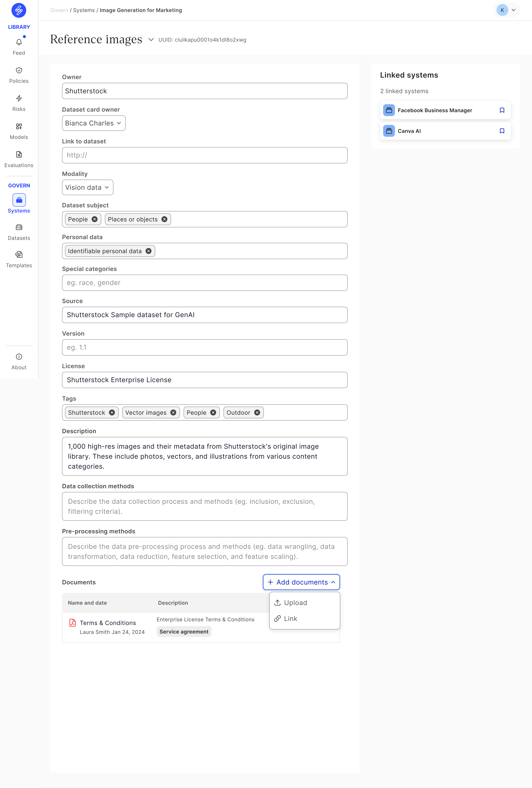The height and width of the screenshot is (788, 532).
Task: Focus the Special categories field
Action: (x=205, y=283)
